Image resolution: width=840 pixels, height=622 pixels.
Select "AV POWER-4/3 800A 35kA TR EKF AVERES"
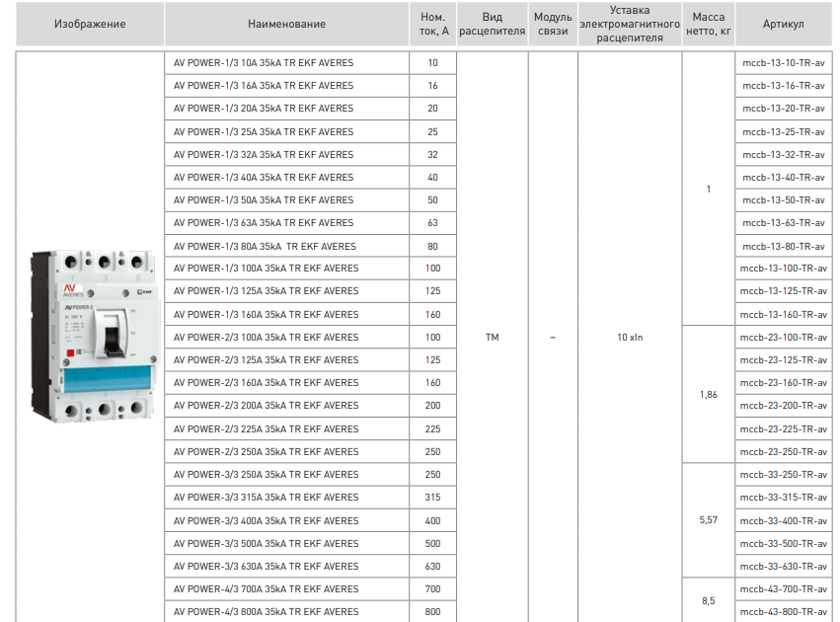[x=267, y=612]
